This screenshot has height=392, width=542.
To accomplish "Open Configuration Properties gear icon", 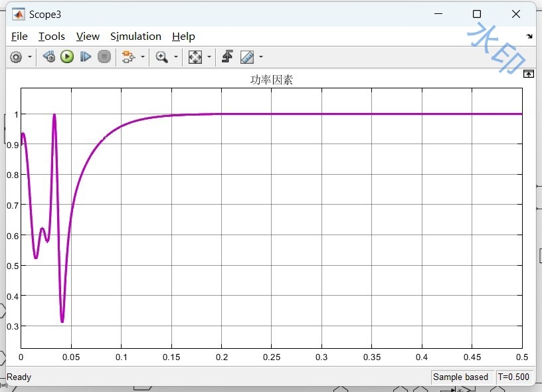I will (x=16, y=57).
